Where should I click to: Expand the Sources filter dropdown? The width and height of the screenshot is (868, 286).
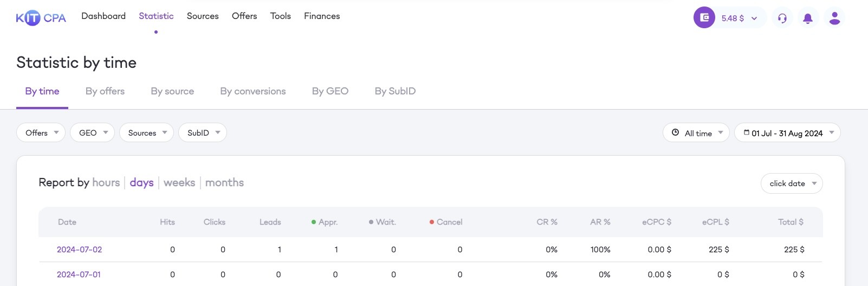[147, 132]
